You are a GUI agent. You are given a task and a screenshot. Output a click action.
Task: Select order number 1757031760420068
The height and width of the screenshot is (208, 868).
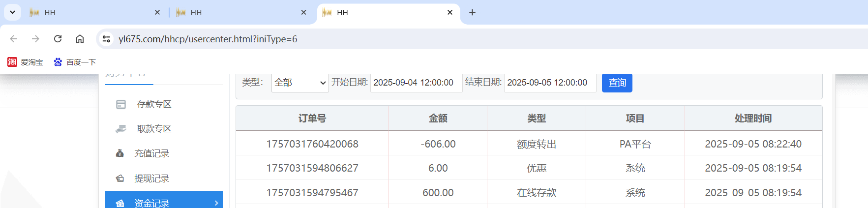312,144
